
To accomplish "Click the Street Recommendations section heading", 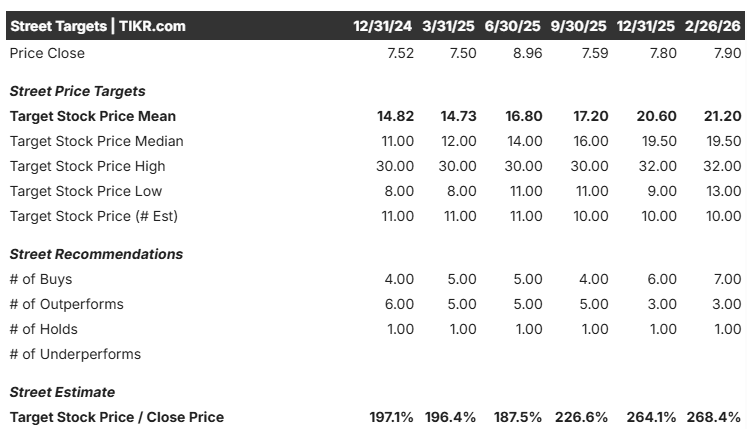I will 96,254.
